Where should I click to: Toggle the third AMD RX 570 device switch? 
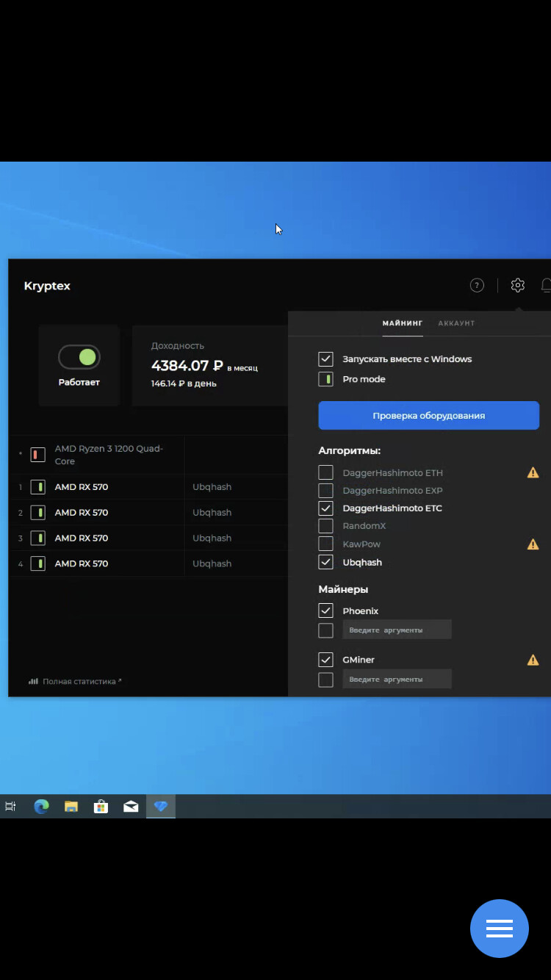coord(38,538)
